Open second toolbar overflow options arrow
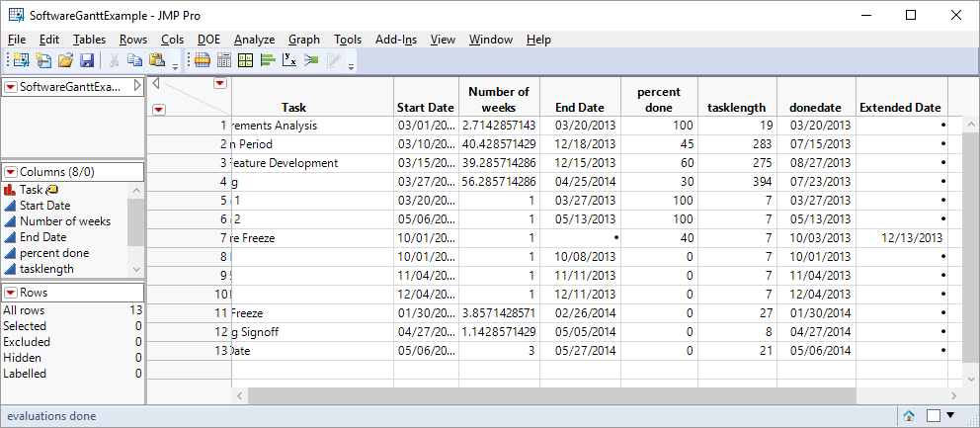This screenshot has height=428, width=980. pyautogui.click(x=352, y=65)
